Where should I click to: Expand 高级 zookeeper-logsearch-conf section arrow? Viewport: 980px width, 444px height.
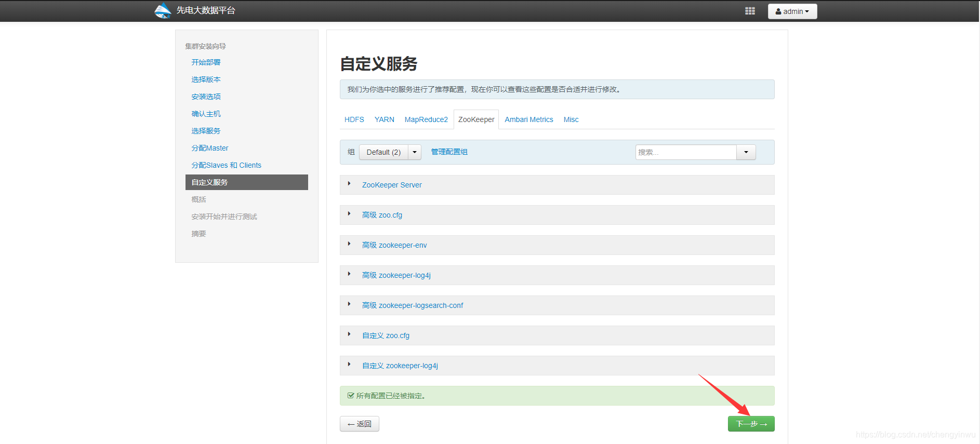[349, 304]
